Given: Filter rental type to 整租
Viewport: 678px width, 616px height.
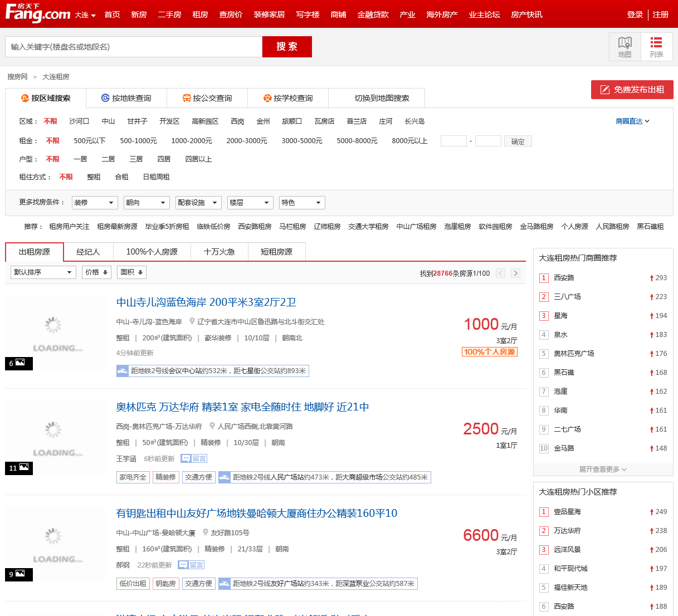Looking at the screenshot, I should click(x=94, y=177).
